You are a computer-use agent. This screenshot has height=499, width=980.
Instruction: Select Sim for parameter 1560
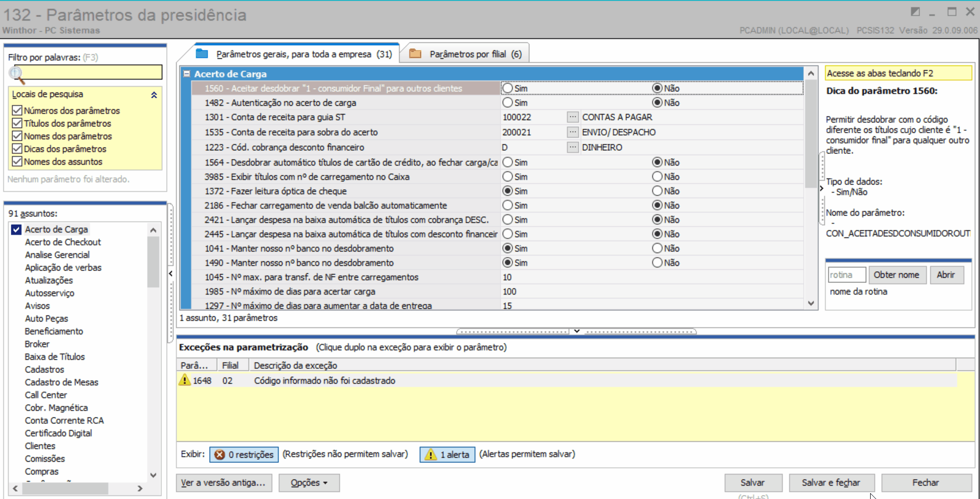[x=508, y=88]
